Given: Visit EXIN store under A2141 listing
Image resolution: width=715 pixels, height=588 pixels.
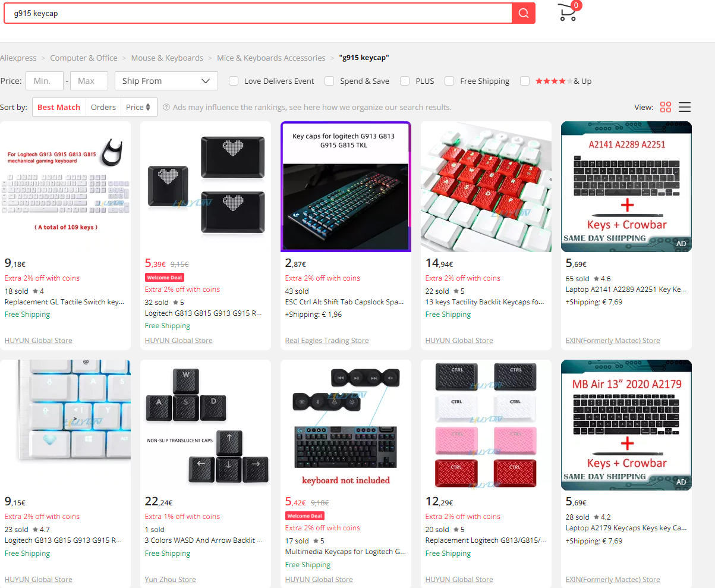Looking at the screenshot, I should coord(613,341).
